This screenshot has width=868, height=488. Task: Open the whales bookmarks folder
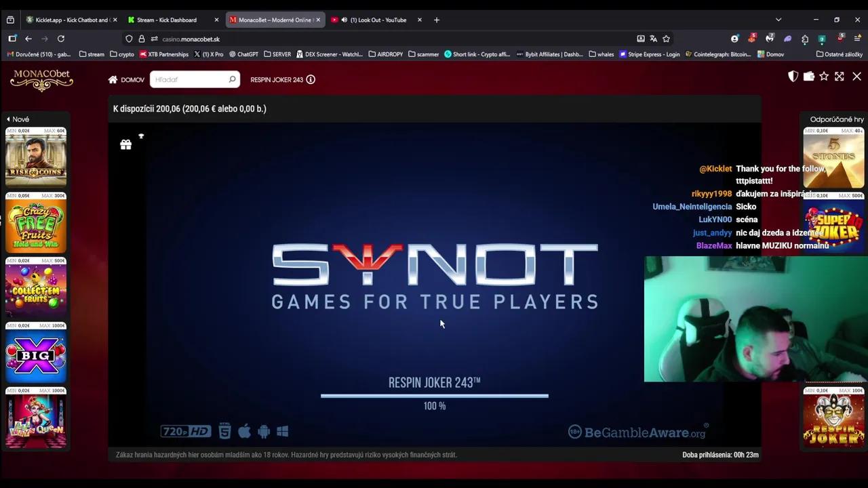(601, 54)
